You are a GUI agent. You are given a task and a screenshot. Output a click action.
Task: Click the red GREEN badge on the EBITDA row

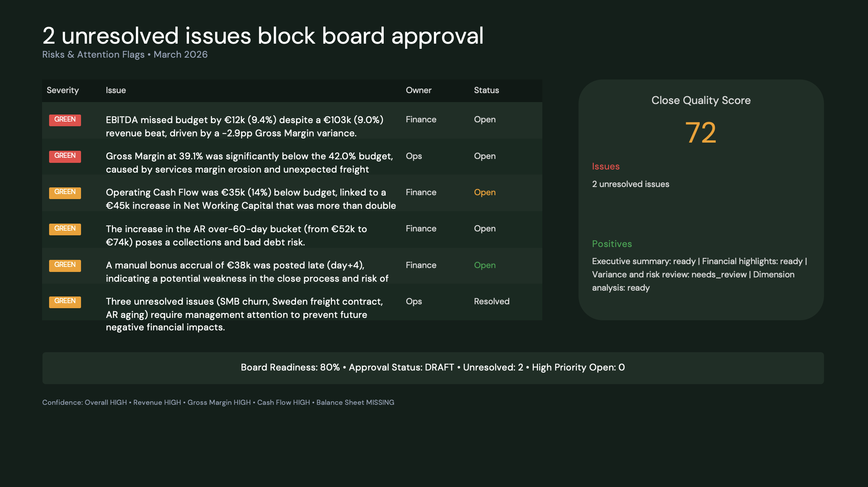point(65,120)
